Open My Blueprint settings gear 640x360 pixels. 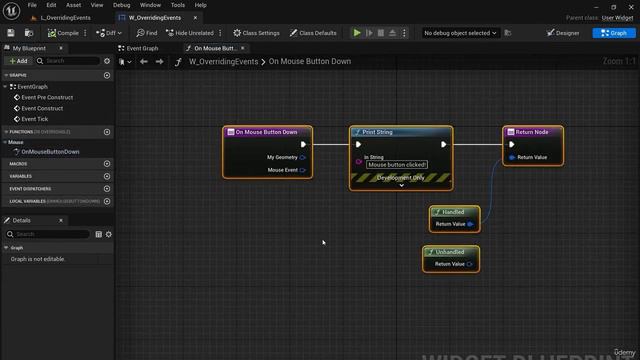[107, 61]
